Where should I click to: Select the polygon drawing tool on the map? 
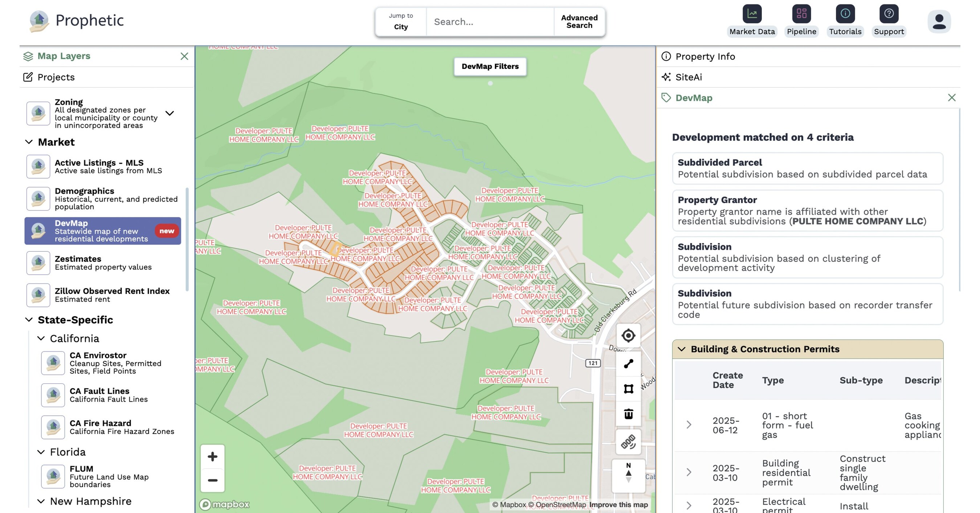click(x=628, y=389)
